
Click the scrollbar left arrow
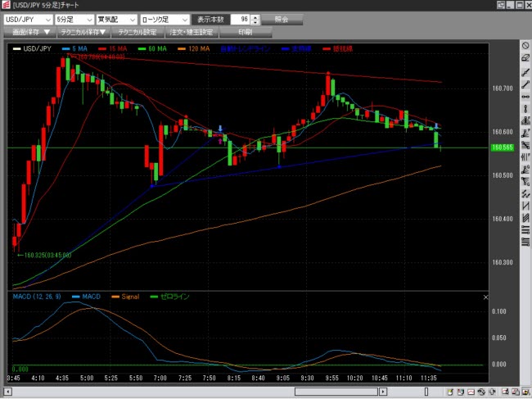pos(8,392)
